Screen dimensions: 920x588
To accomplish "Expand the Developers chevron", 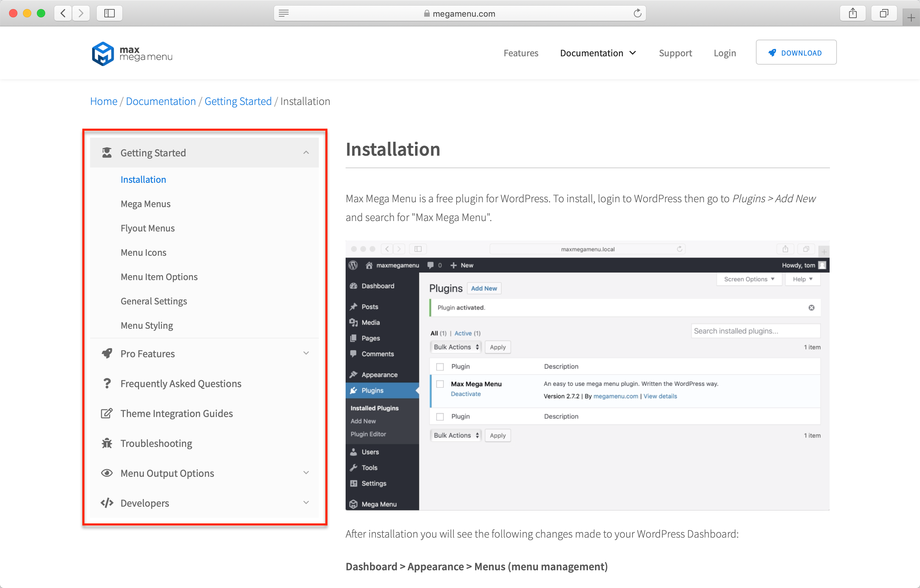I will (306, 503).
